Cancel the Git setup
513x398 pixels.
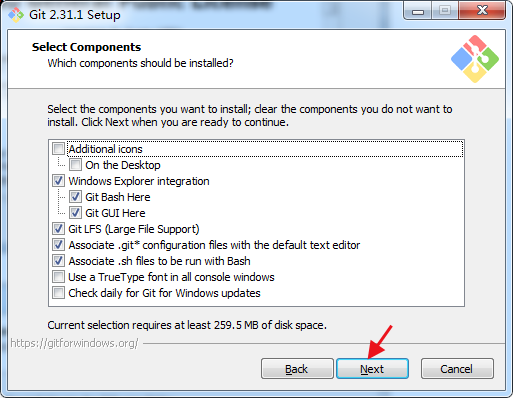[457, 369]
